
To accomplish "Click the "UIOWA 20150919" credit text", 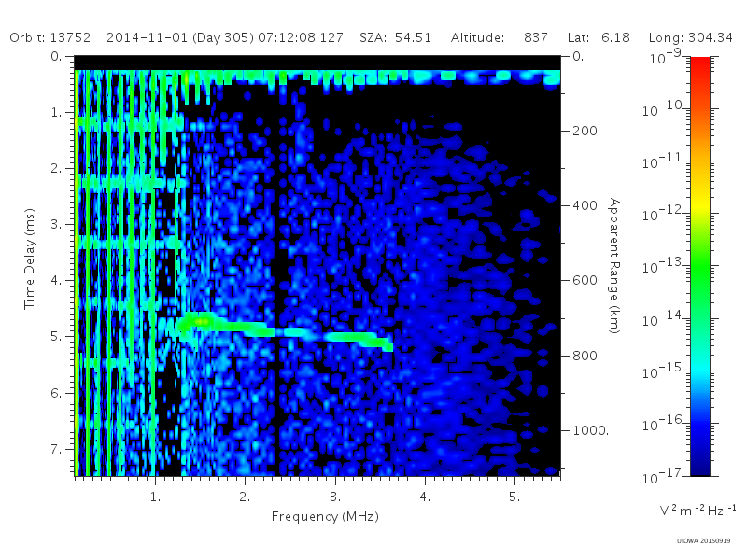I will coord(704,541).
